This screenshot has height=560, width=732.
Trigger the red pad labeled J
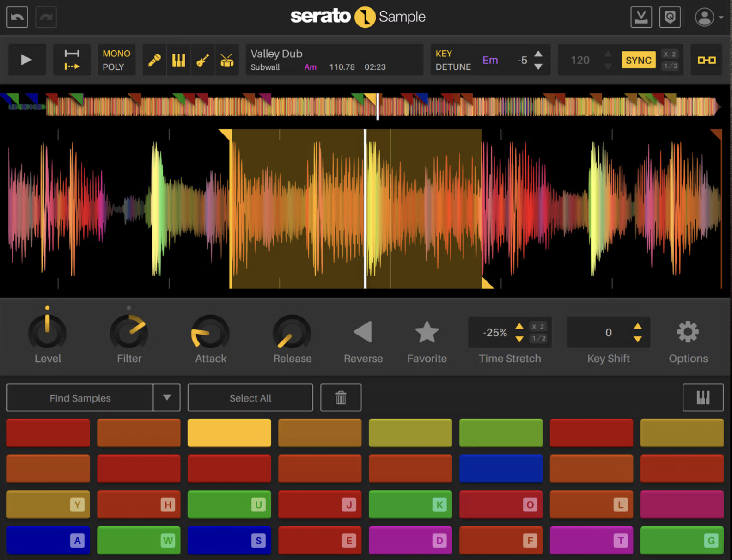coord(320,505)
